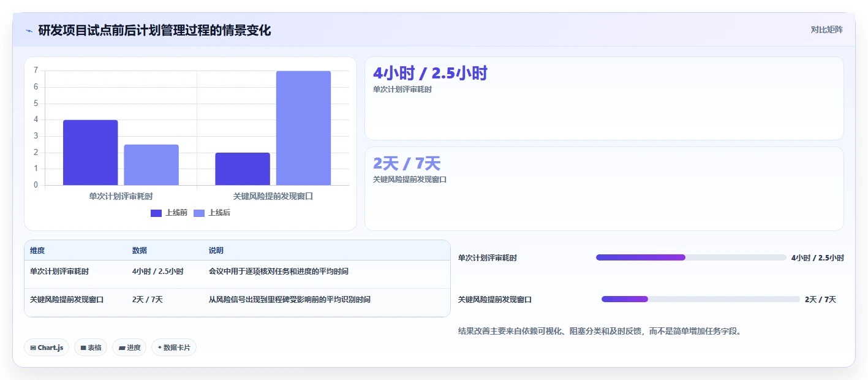Toggle the 上线后 legend swatch
Screen dimensions: 868x380
click(x=199, y=213)
